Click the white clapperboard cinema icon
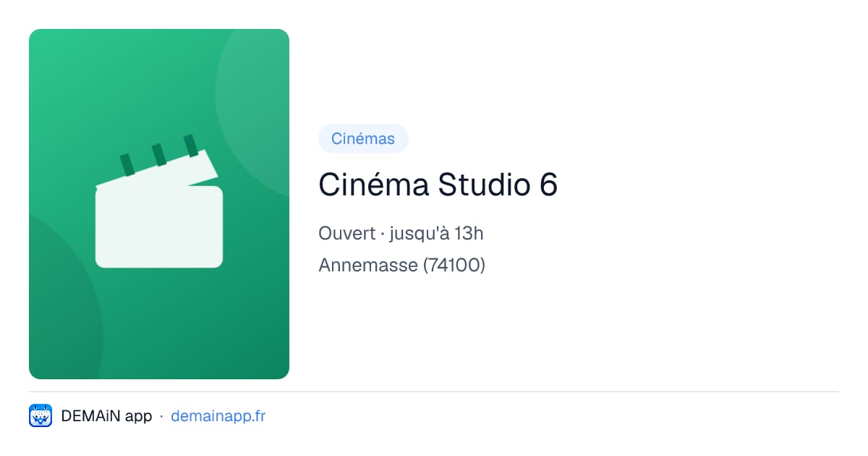Screen dimensions: 868x456 coord(159,201)
